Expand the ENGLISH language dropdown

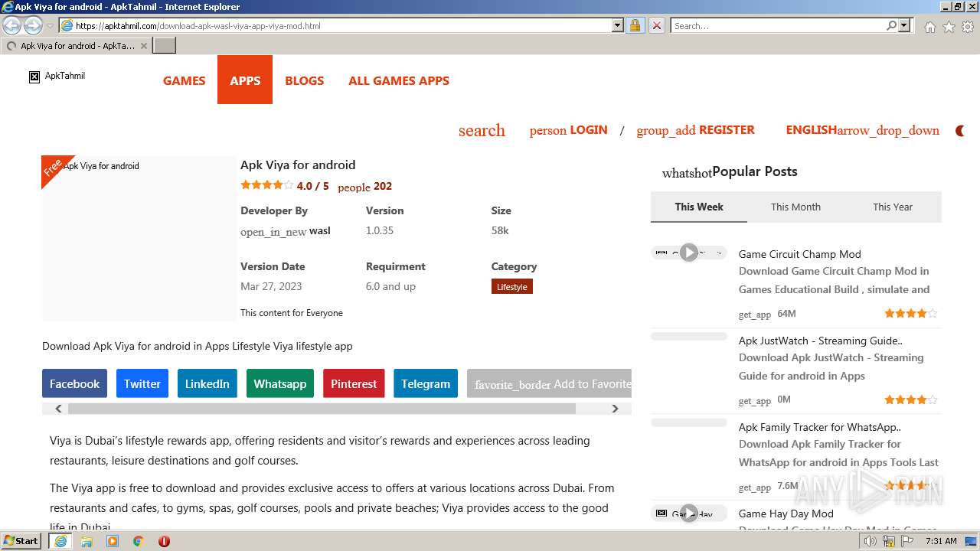tap(862, 130)
